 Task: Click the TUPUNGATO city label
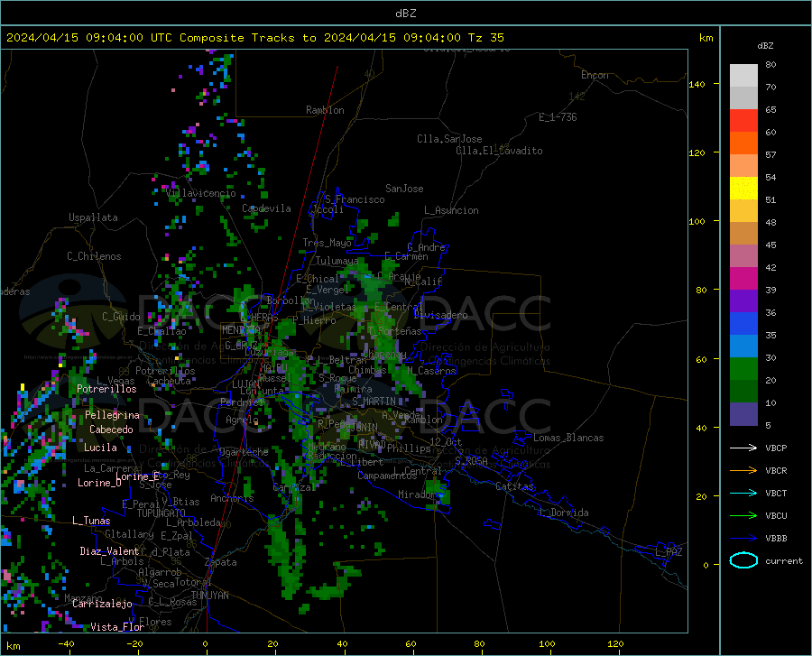click(161, 513)
